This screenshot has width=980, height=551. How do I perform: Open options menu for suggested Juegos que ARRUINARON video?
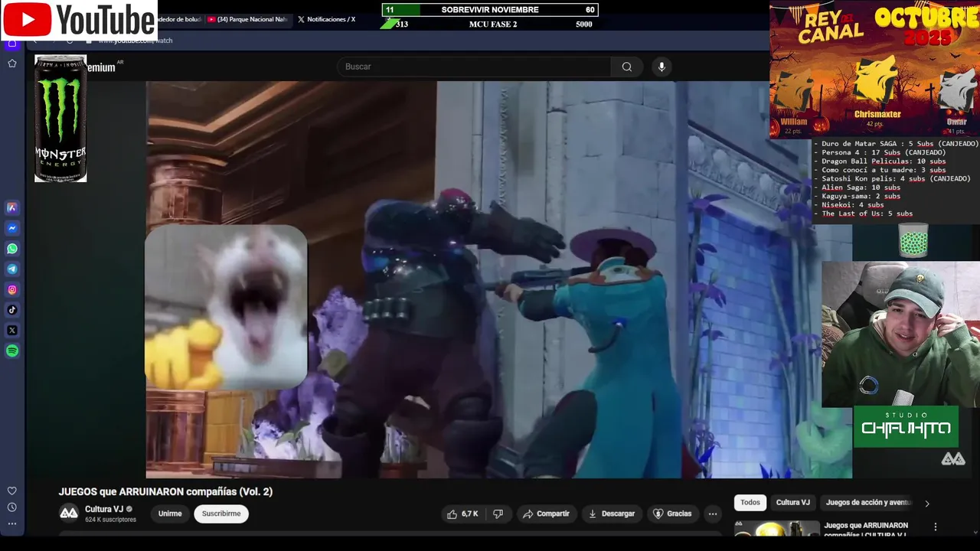coord(935,527)
